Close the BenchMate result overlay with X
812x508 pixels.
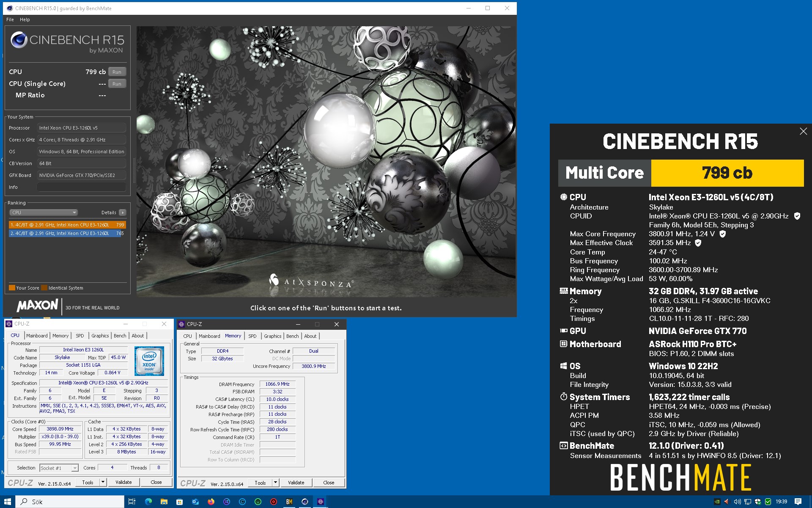(803, 131)
